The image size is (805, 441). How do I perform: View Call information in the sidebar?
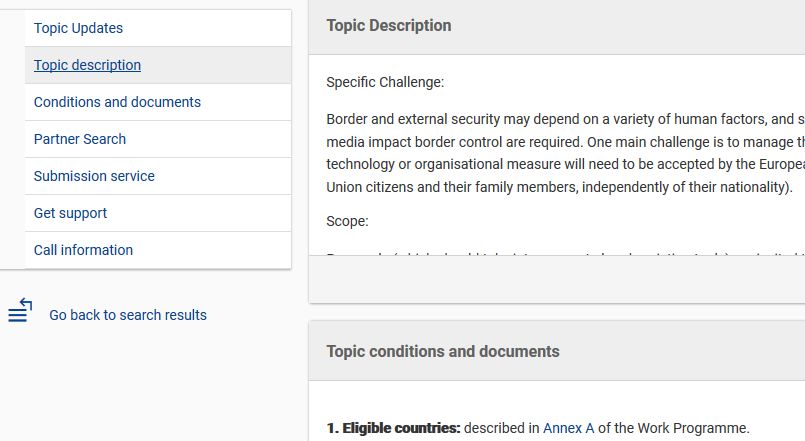[158, 250]
